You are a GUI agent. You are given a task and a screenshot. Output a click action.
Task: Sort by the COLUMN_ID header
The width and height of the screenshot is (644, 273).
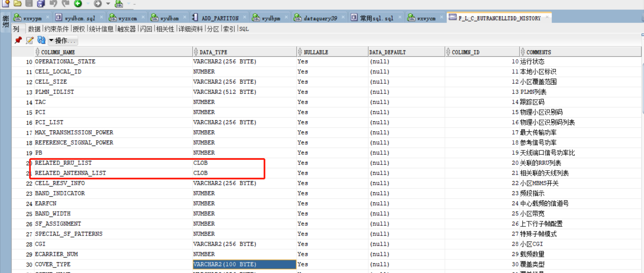pyautogui.click(x=482, y=52)
